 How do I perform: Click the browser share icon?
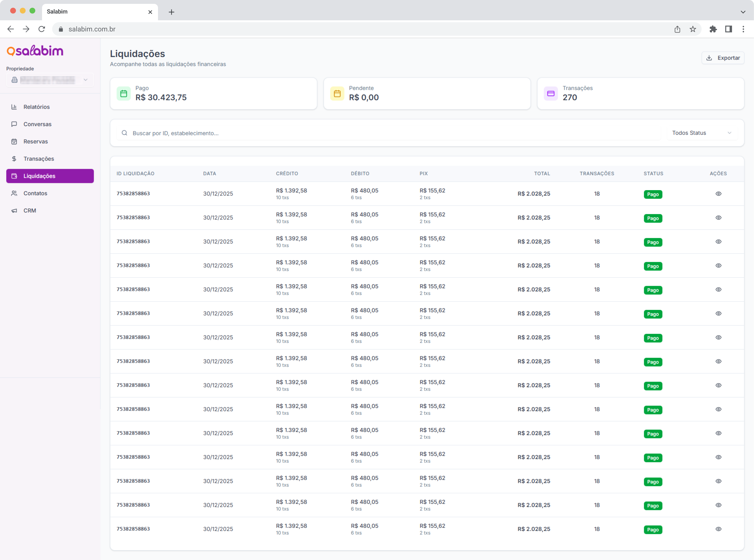click(677, 29)
